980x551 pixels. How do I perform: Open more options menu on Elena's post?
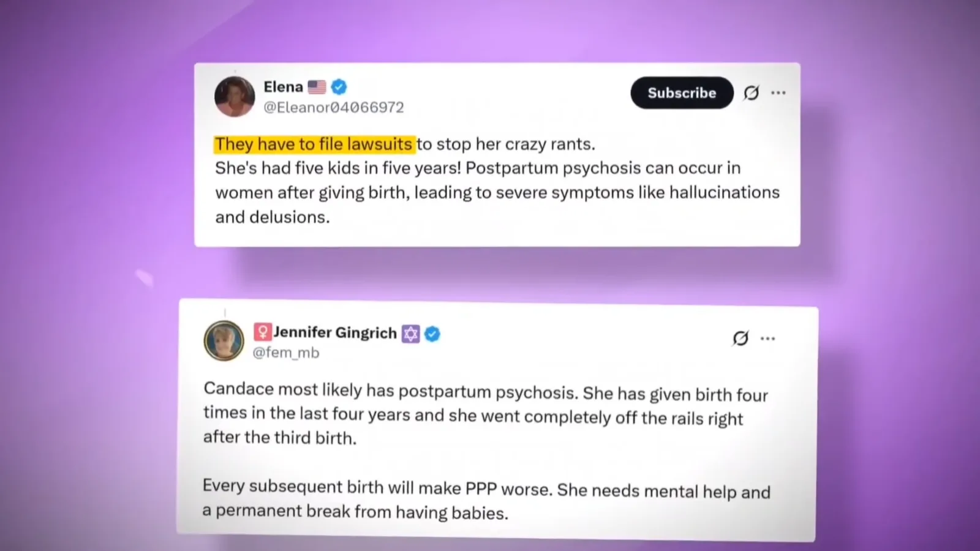point(778,93)
